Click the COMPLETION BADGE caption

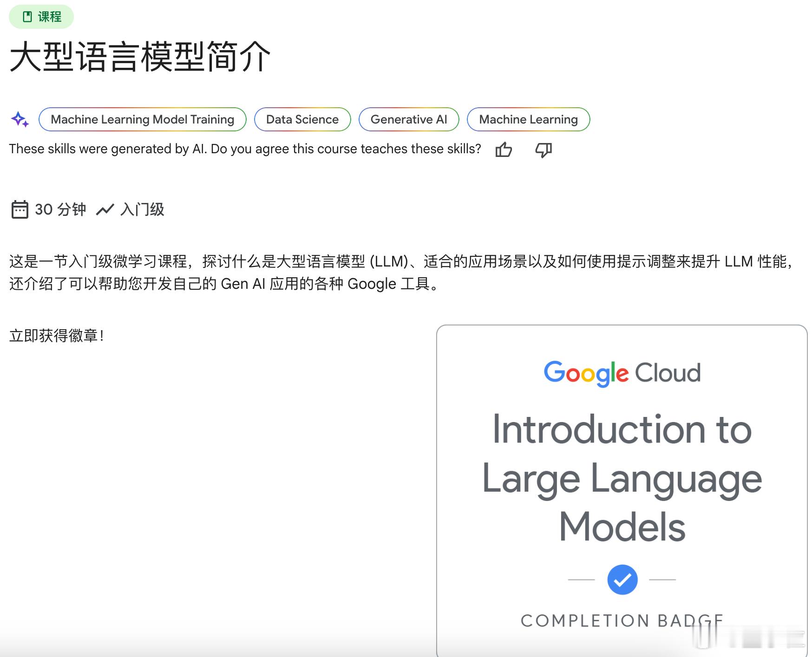click(x=622, y=620)
